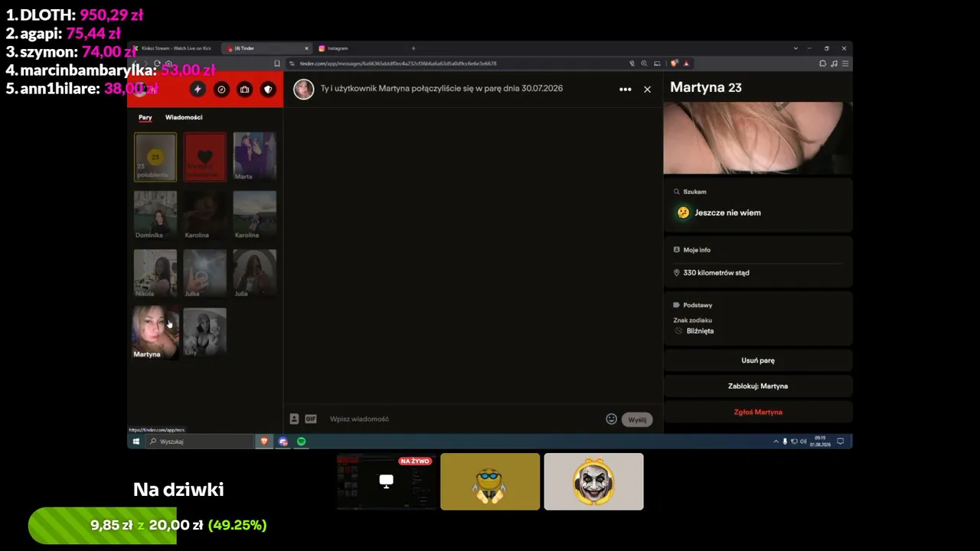Open the Dominika match thumbnail
Image resolution: width=980 pixels, height=551 pixels.
coord(155,215)
